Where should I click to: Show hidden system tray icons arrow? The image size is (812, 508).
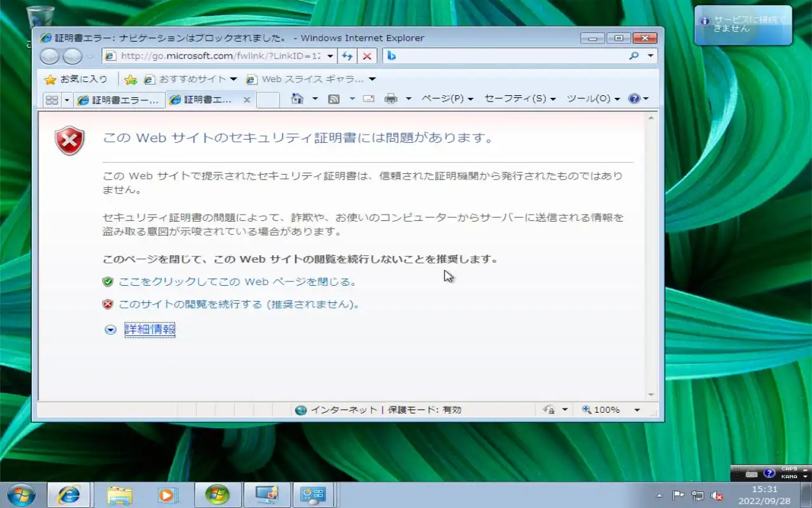658,496
